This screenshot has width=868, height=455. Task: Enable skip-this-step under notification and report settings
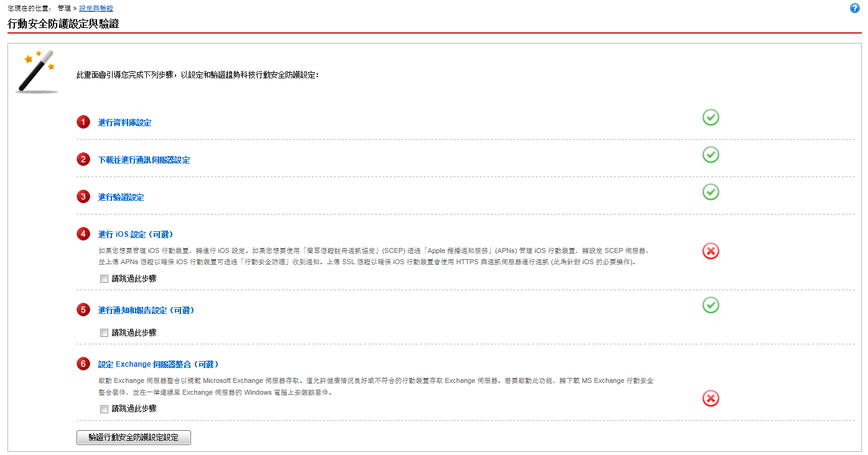click(104, 333)
